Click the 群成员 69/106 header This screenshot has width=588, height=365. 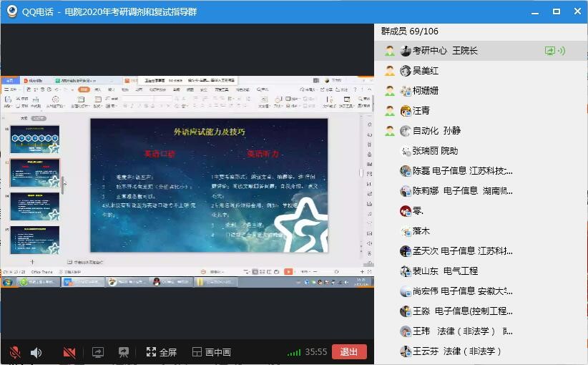pos(410,31)
